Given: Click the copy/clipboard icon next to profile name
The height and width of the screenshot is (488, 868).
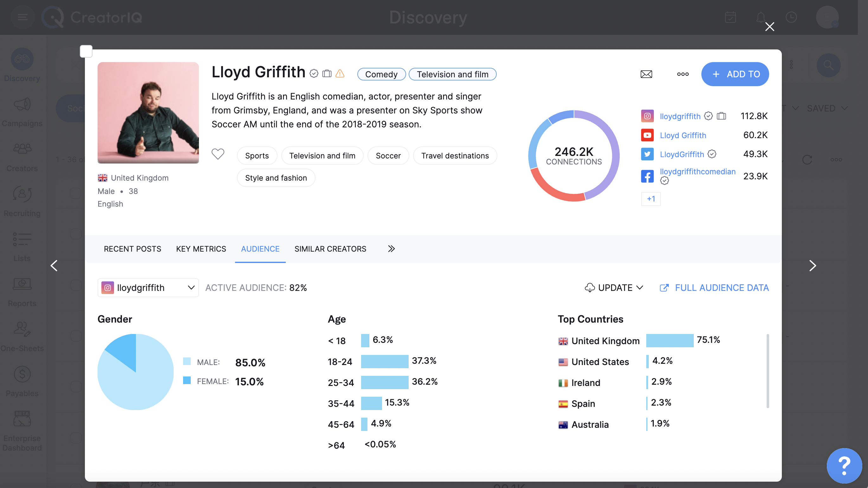Looking at the screenshot, I should click(327, 74).
